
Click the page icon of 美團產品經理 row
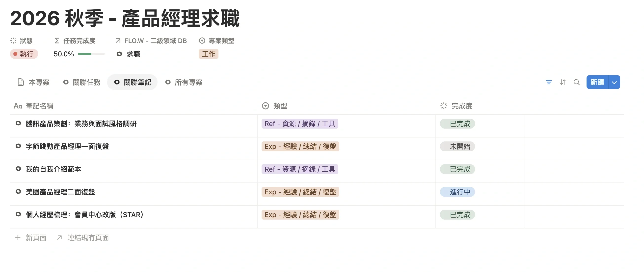click(x=18, y=191)
